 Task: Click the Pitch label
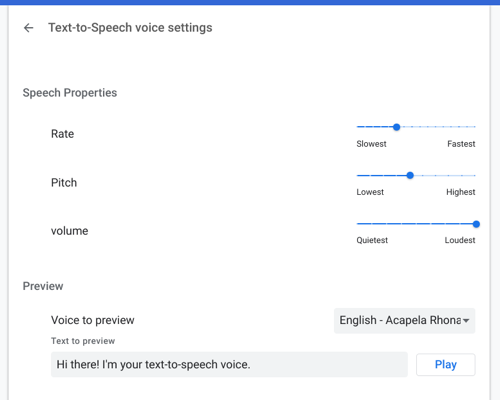coord(64,183)
